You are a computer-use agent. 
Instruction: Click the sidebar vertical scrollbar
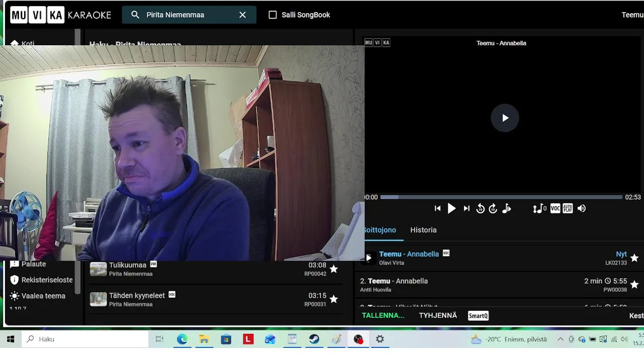point(77,161)
